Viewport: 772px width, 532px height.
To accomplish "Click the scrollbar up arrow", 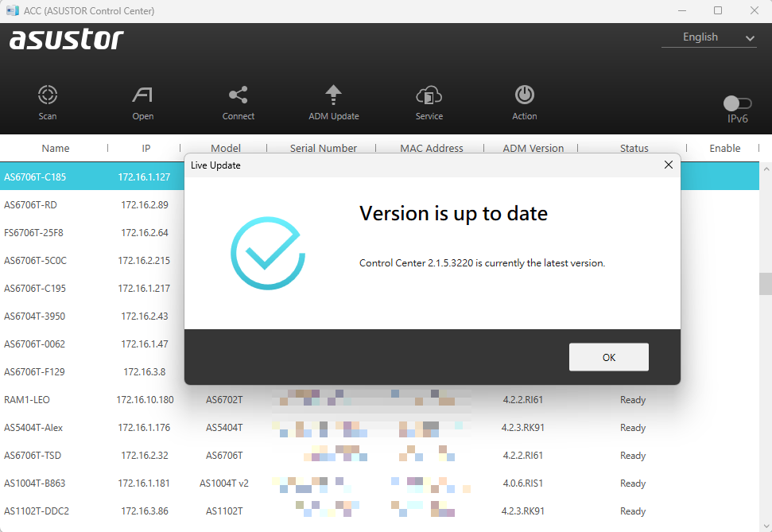I will click(x=766, y=169).
